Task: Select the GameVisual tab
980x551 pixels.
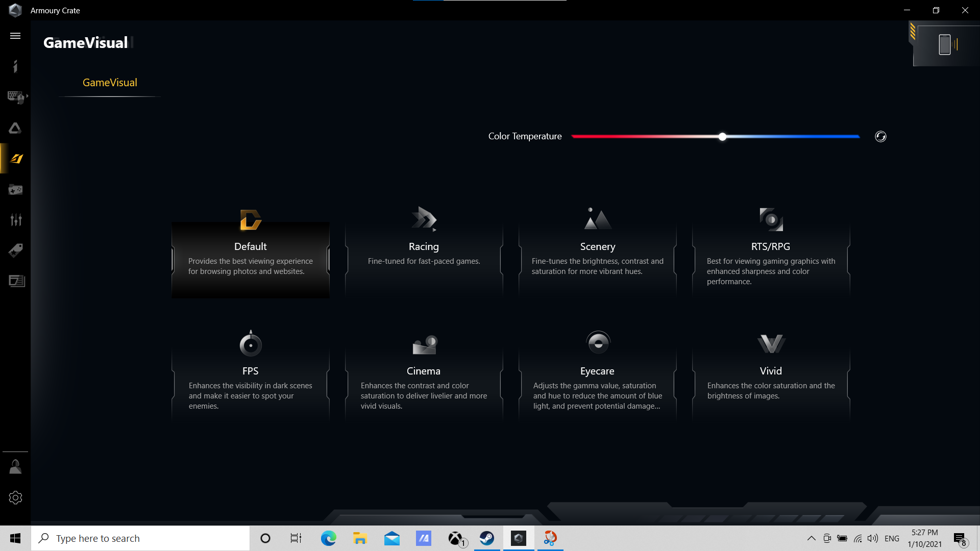Action: 110,83
